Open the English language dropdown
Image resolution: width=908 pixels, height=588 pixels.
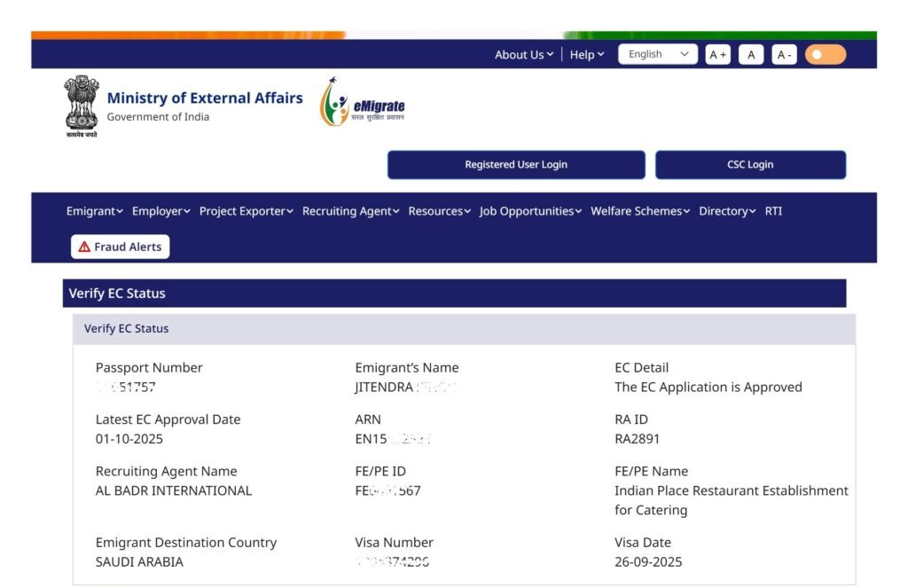(x=657, y=54)
